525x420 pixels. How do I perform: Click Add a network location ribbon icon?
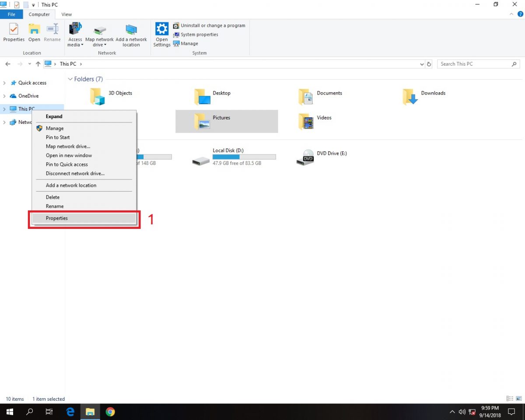131,30
